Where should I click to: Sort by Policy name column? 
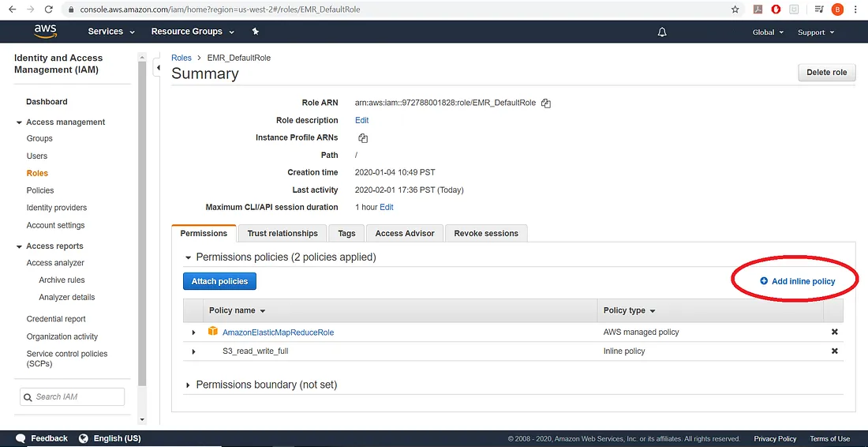(237, 310)
